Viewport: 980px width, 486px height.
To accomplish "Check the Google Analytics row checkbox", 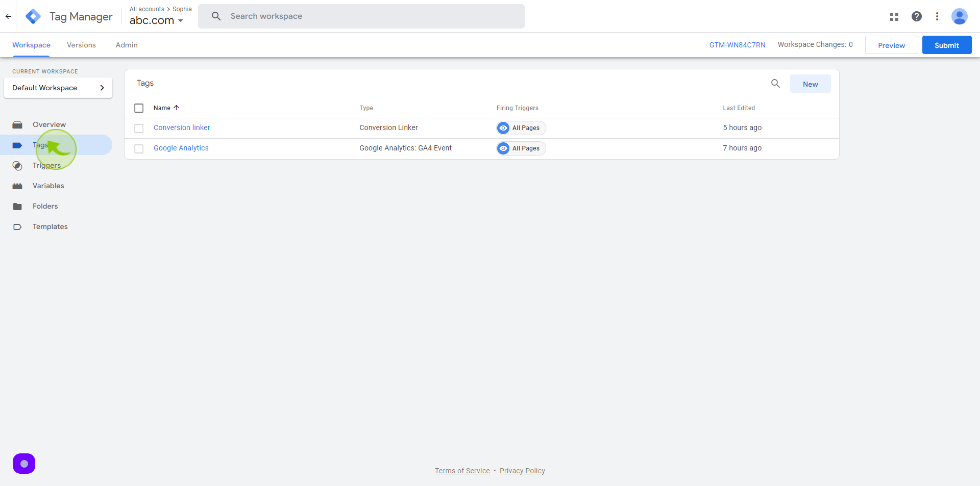I will click(139, 149).
